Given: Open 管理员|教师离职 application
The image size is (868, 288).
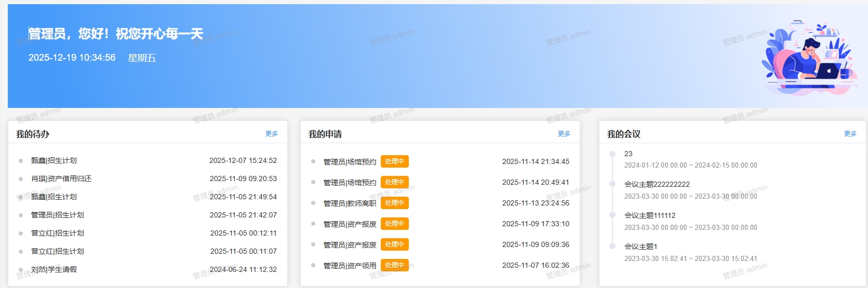Looking at the screenshot, I should tap(350, 203).
